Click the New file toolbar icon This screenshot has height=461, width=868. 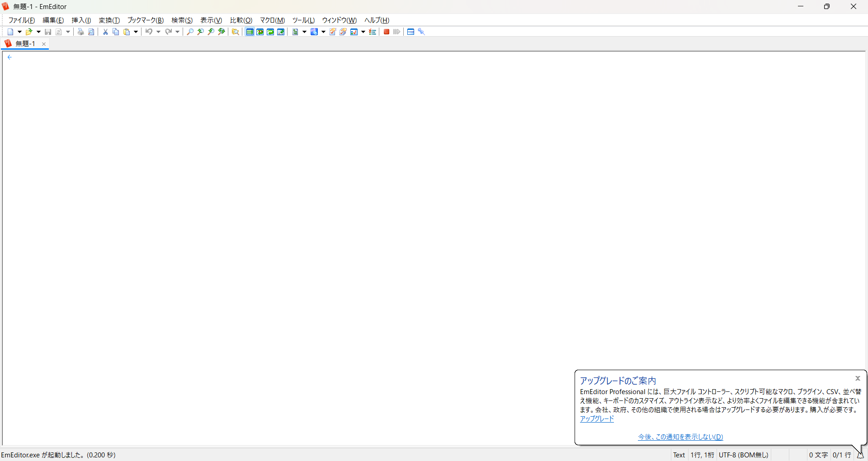click(10, 32)
